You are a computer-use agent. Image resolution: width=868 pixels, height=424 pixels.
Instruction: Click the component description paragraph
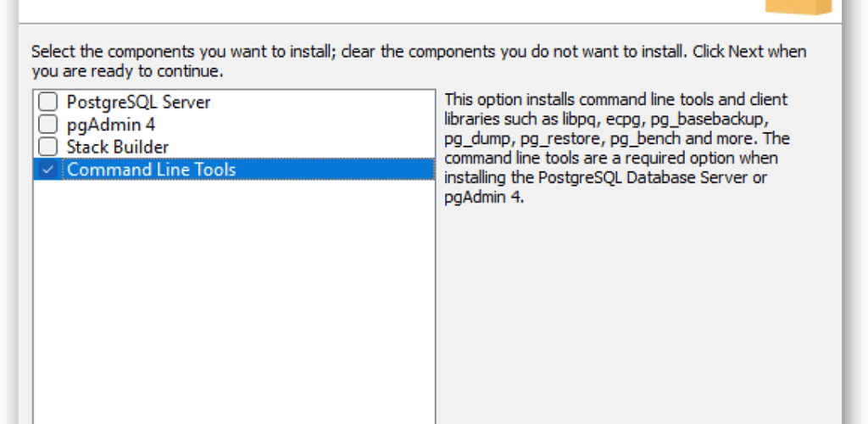pyautogui.click(x=616, y=148)
